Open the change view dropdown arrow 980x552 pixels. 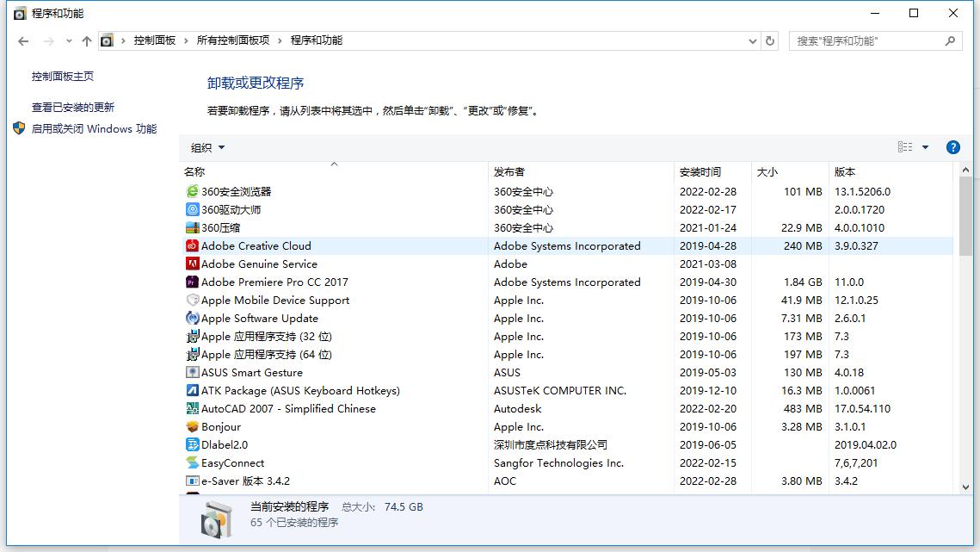click(928, 146)
